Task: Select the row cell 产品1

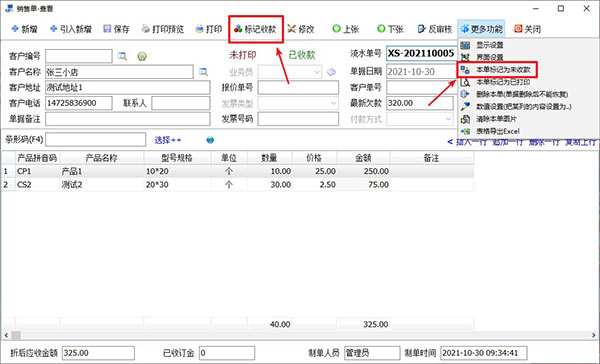Action: click(102, 171)
